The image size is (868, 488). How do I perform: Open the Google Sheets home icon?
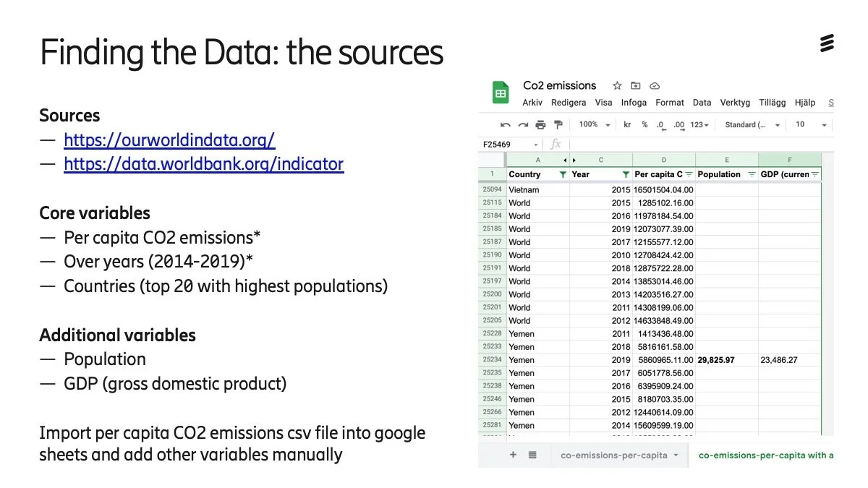click(x=501, y=93)
